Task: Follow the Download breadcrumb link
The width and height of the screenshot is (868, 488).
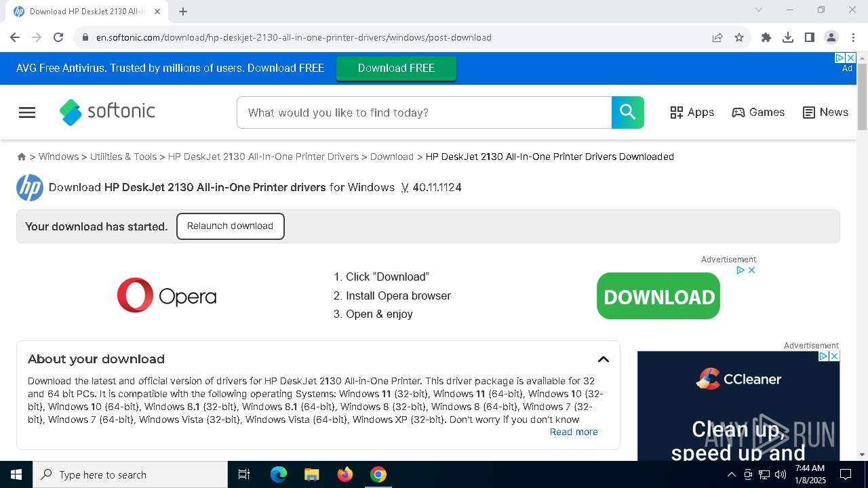Action: [392, 157]
